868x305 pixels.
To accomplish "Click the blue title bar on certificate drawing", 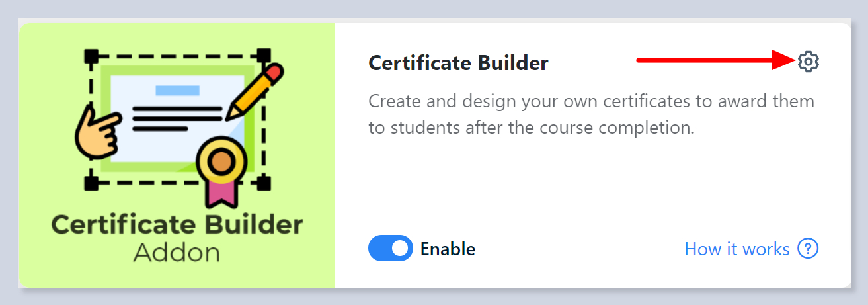I will click(177, 90).
